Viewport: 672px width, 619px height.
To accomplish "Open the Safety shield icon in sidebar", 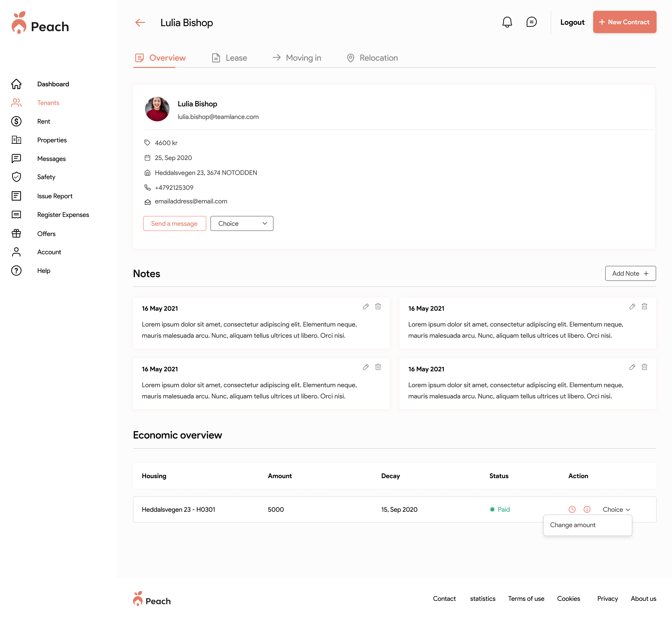I will (16, 177).
